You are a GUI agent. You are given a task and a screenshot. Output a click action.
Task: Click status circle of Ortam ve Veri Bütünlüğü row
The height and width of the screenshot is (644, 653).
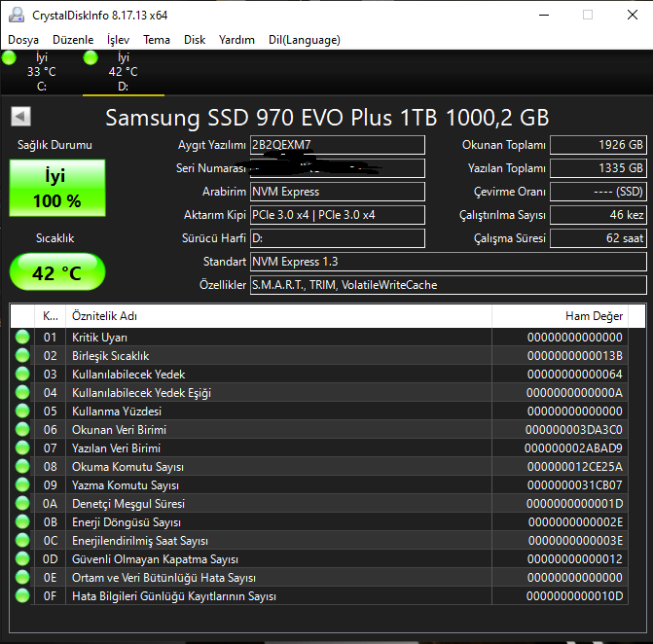(22, 577)
